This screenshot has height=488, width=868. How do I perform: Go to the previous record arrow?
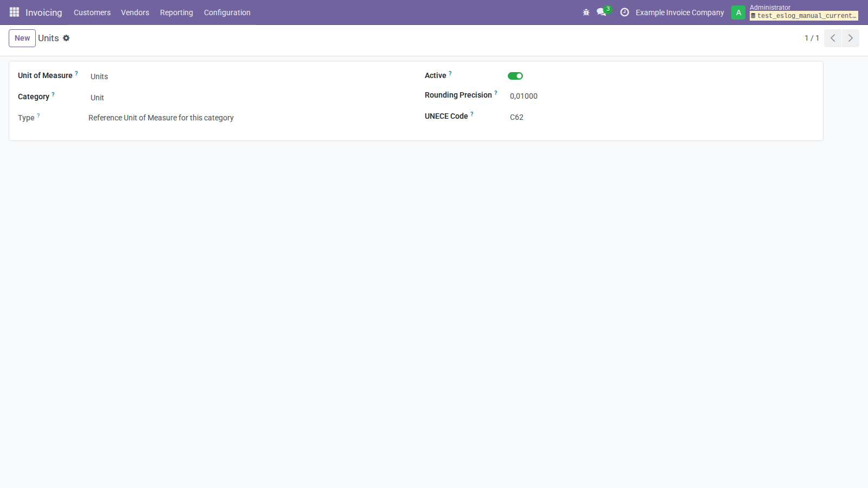coord(833,38)
